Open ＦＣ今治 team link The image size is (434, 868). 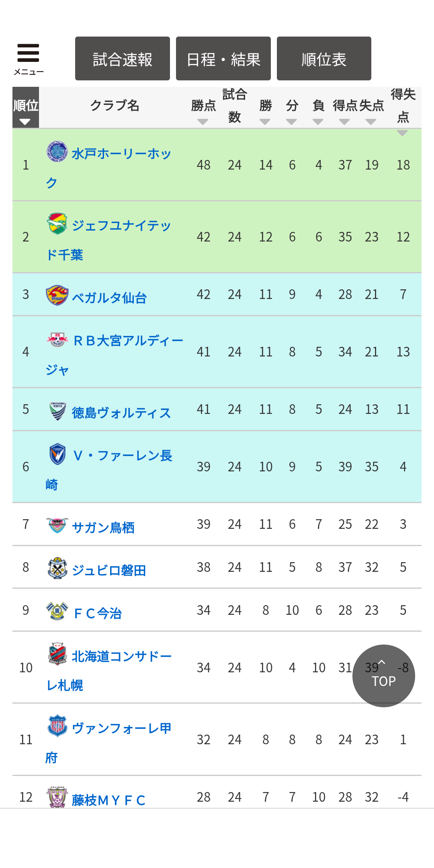coord(98,613)
